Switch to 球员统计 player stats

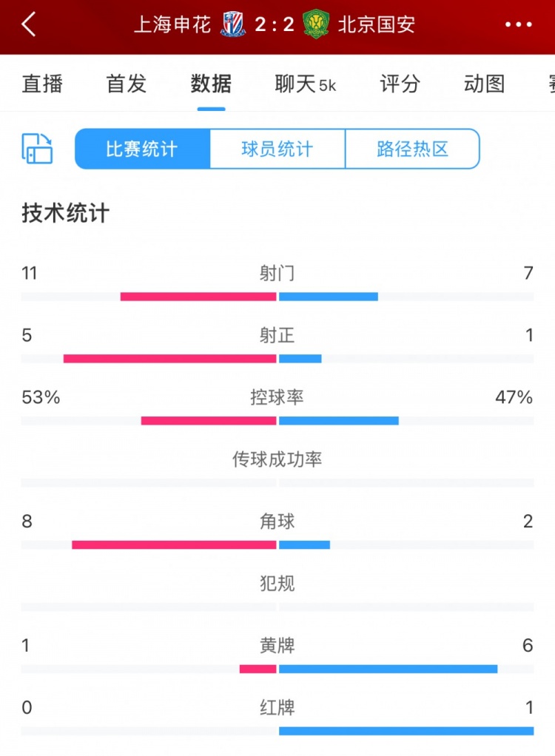[x=277, y=149]
